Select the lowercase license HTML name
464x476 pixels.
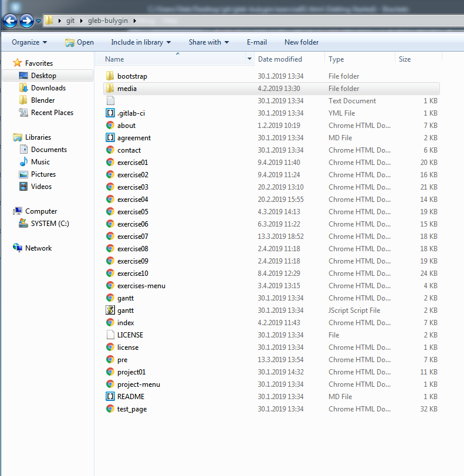[x=128, y=347]
